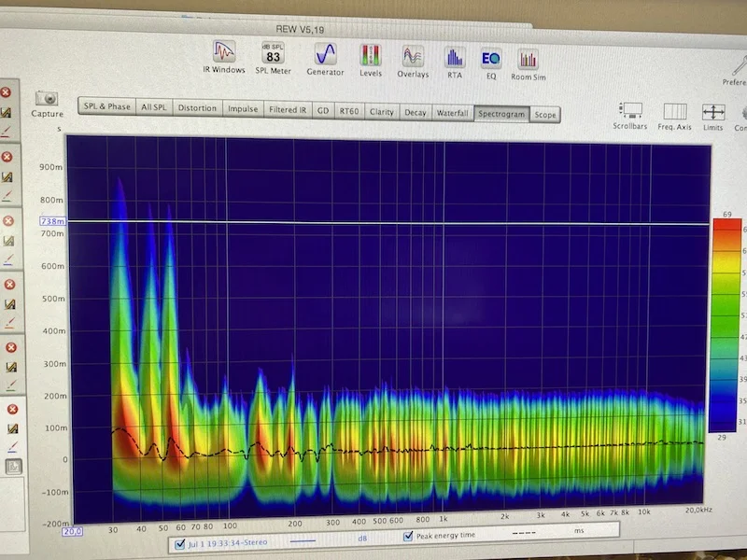This screenshot has width=747, height=560.
Task: Select the SPL & Phase tab
Action: [x=106, y=106]
